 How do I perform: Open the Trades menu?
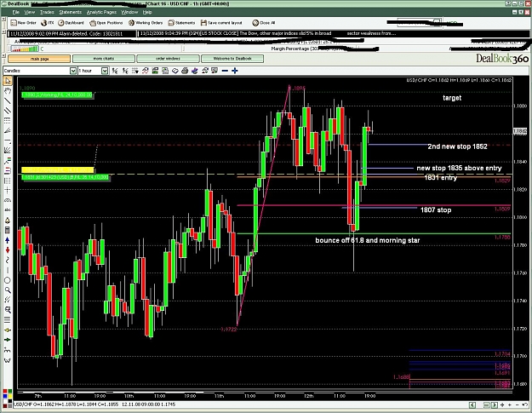pos(47,12)
